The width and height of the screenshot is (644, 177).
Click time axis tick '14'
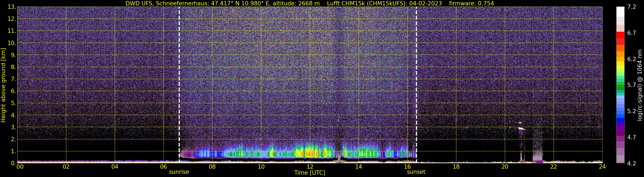[358, 167]
